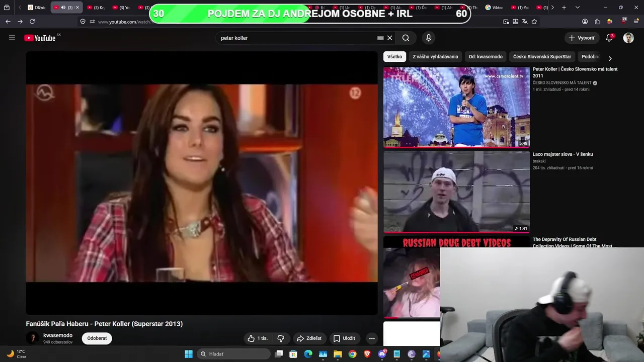Screen dimensions: 644x362
Task: Open kwasemodo channel avatar
Action: [x=33, y=338]
